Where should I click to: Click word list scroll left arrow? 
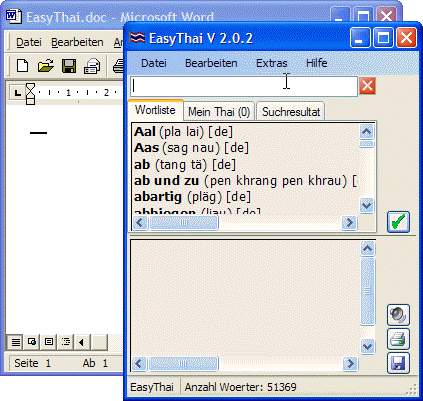(x=140, y=222)
